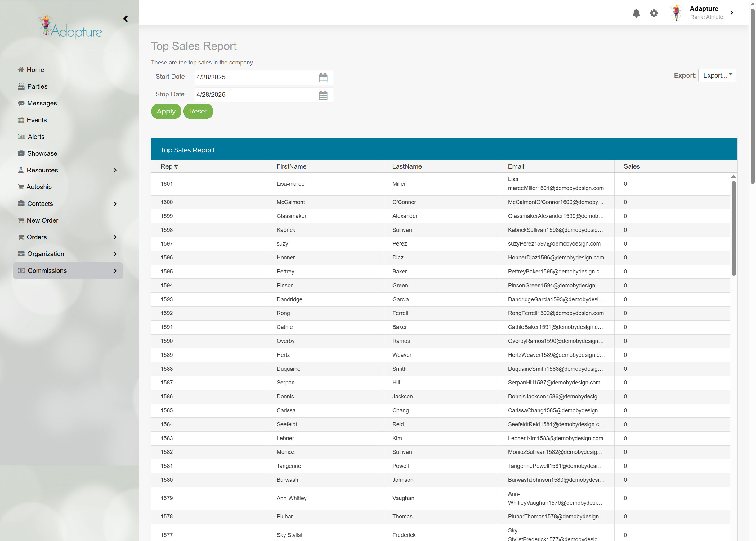756x541 pixels.
Task: Click the Adapture profile avatar
Action: pyautogui.click(x=676, y=13)
